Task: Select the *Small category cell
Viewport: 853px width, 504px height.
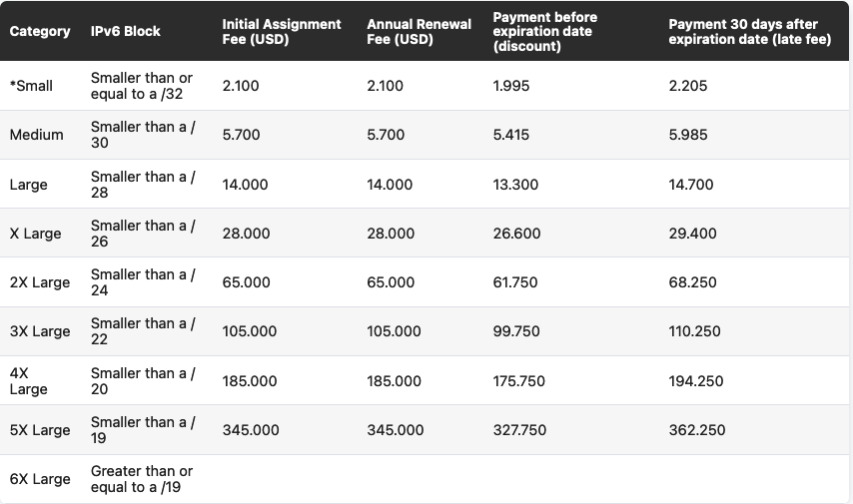Action: pos(31,86)
